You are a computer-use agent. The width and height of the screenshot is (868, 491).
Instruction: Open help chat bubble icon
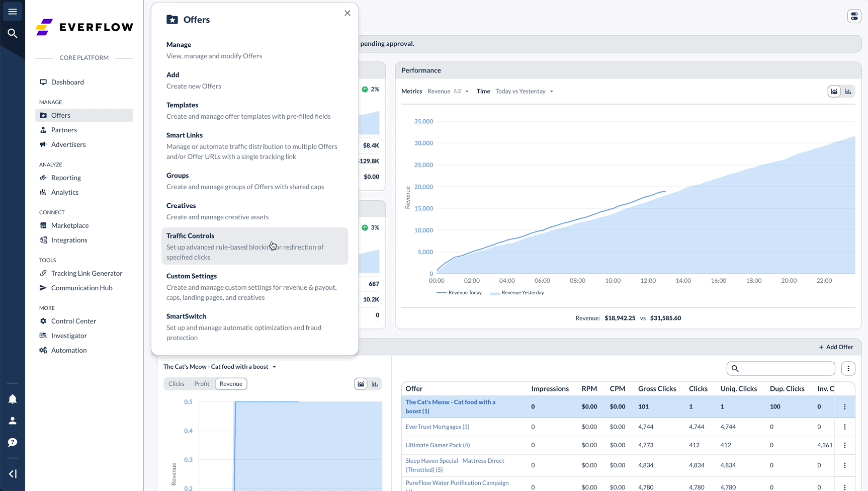click(x=13, y=442)
